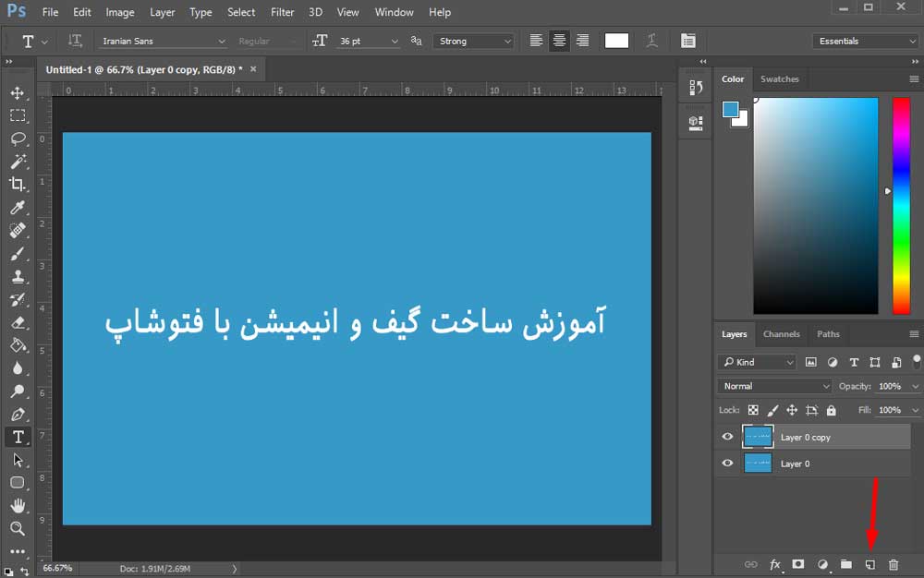Select the Brush tool

click(18, 254)
